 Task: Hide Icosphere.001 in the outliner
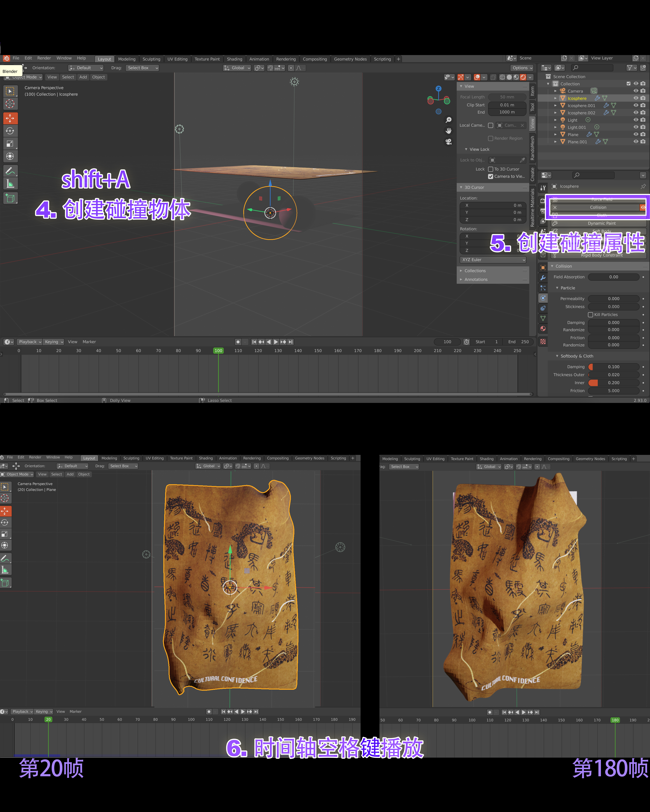pos(636,105)
